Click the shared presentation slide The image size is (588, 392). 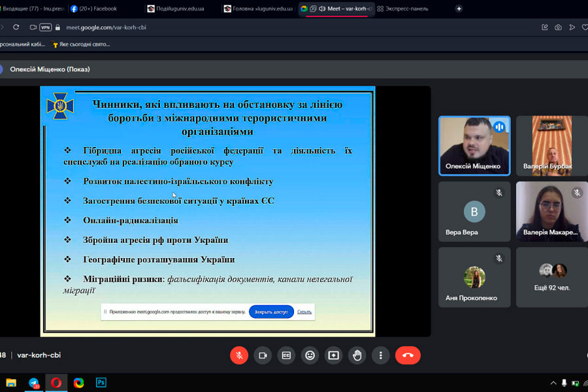pyautogui.click(x=208, y=211)
